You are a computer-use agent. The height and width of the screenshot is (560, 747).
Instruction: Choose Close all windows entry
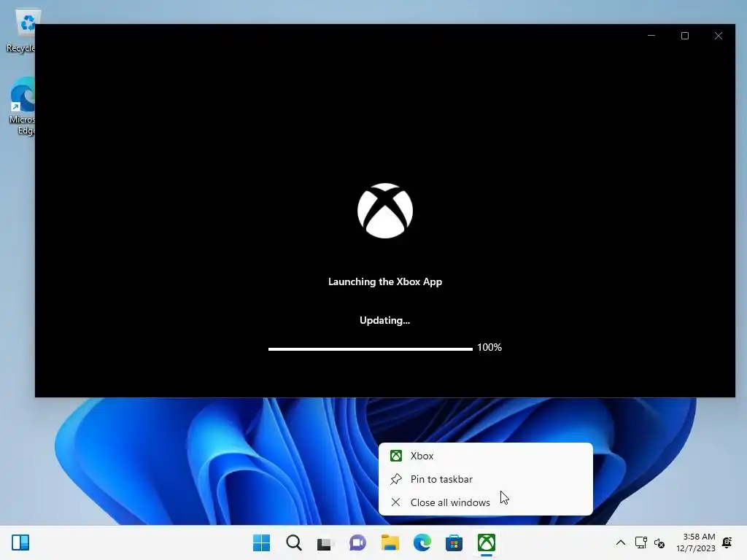tap(485, 502)
